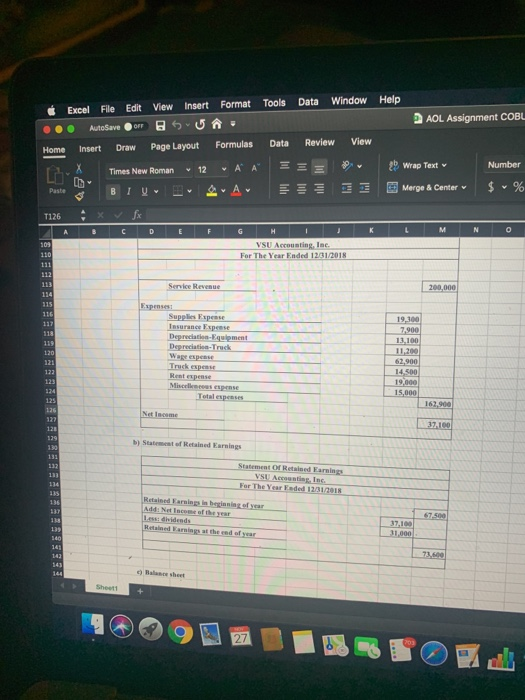Toggle Italic formatting
525x700 pixels.
coord(129,191)
